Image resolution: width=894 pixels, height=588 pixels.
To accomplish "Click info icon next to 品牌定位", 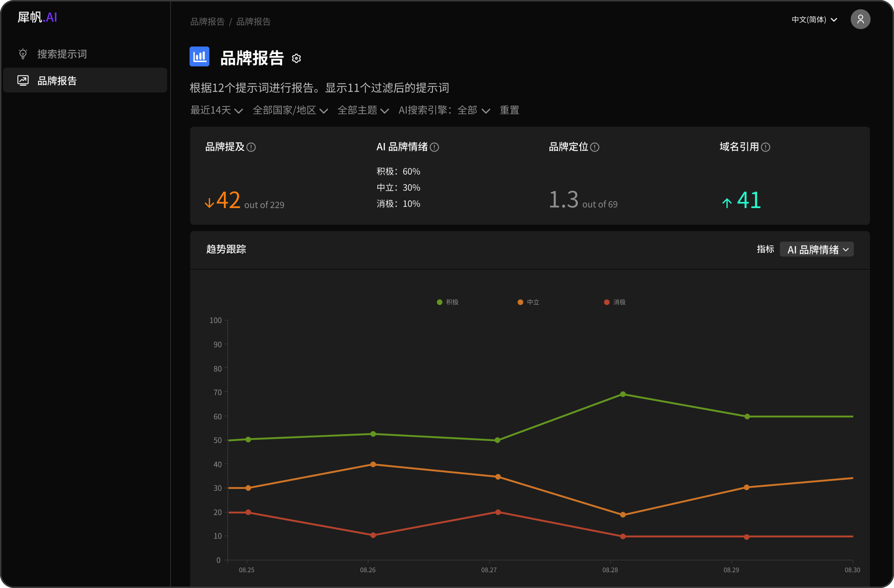I will coord(594,147).
